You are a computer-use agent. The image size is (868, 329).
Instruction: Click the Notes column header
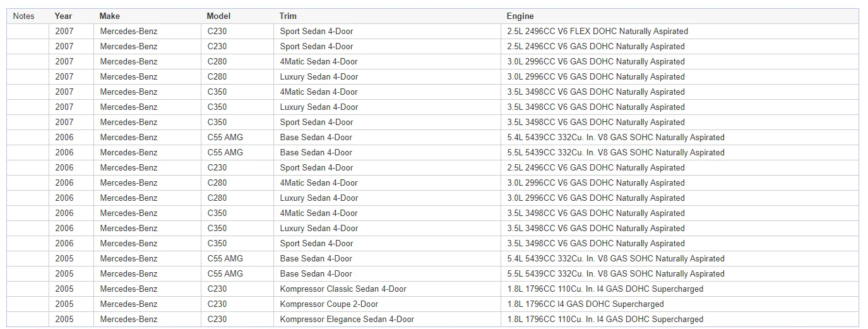[x=28, y=16]
